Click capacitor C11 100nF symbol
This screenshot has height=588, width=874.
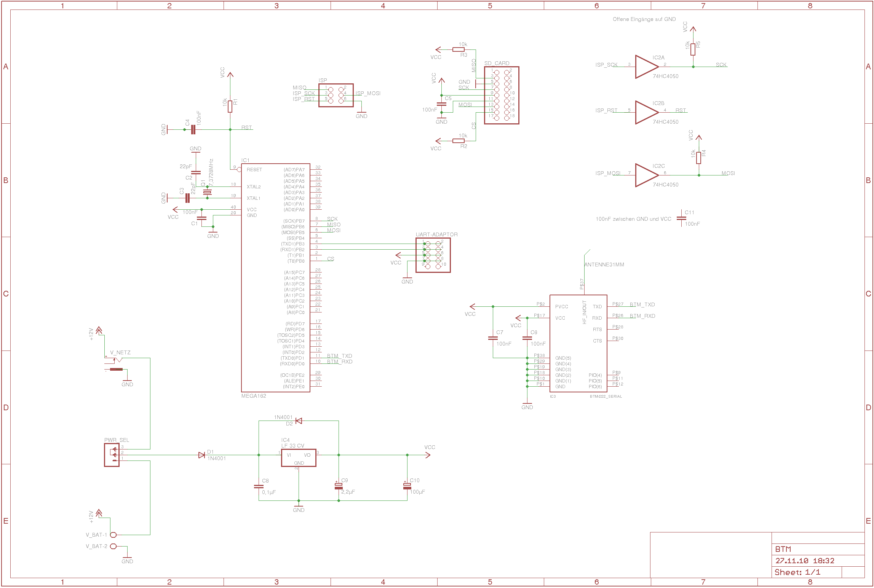point(681,218)
